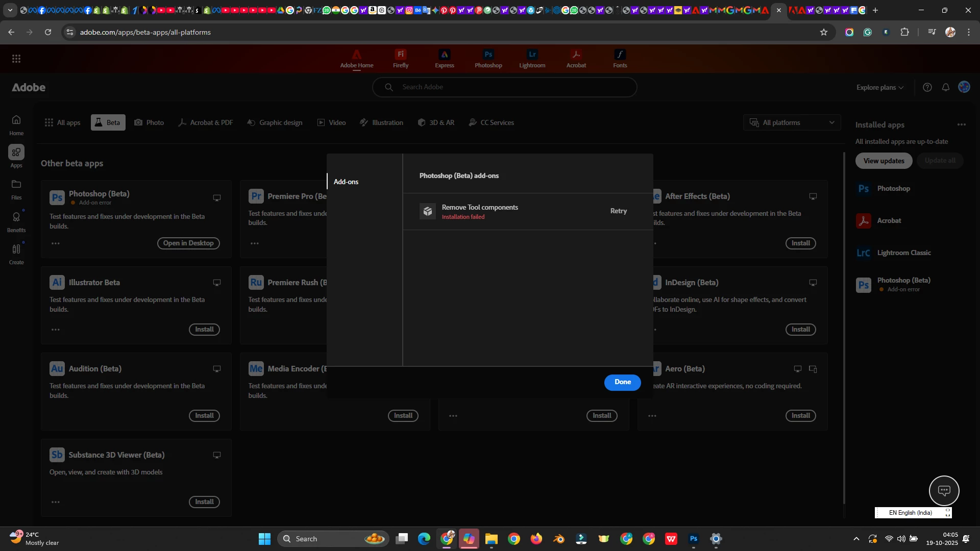The height and width of the screenshot is (551, 980).
Task: Click Retry for Remove Tool components
Action: coord(618,211)
